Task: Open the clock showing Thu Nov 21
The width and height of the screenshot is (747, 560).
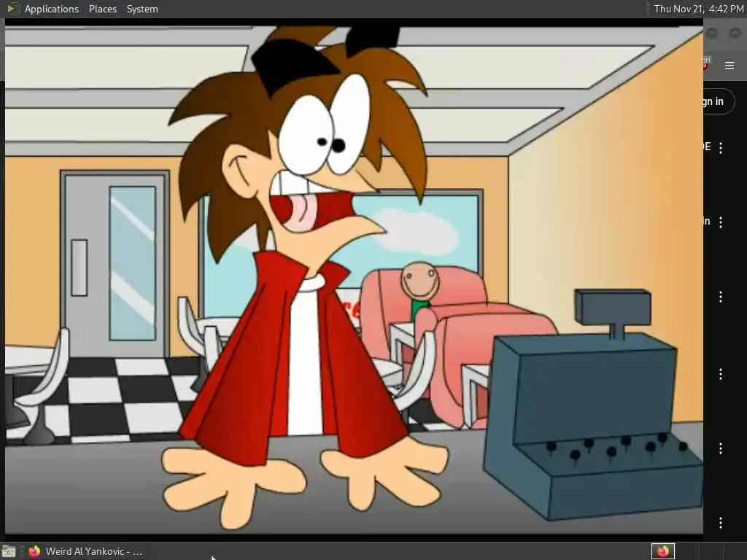Action: (x=698, y=9)
